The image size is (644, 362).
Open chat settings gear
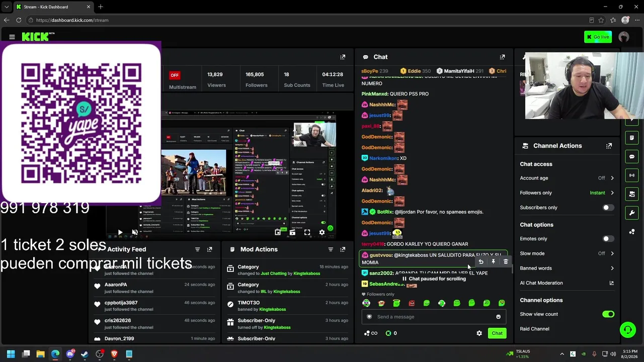point(479,333)
